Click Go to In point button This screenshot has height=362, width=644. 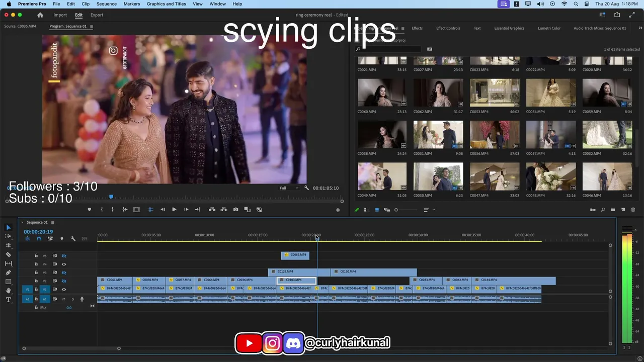125,210
